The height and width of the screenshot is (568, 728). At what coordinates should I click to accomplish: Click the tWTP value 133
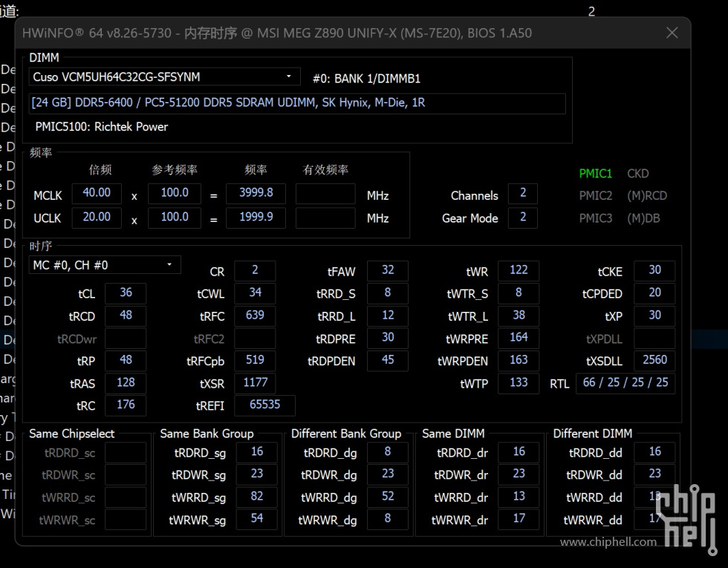(519, 383)
